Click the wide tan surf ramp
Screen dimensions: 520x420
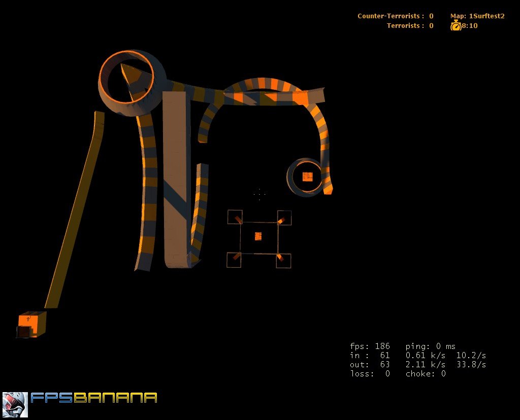pyautogui.click(x=177, y=180)
